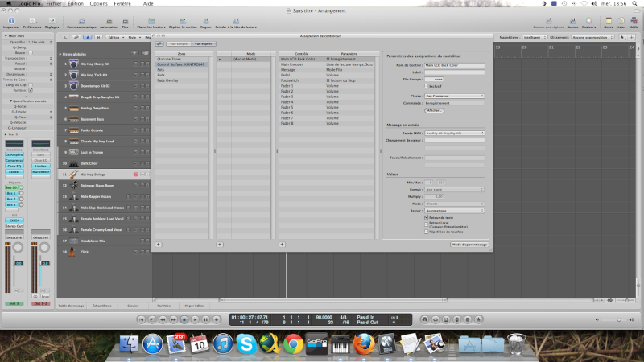Open the Magnétisme Intelligent dropdown
Image resolution: width=644 pixels, height=362 pixels.
click(533, 37)
